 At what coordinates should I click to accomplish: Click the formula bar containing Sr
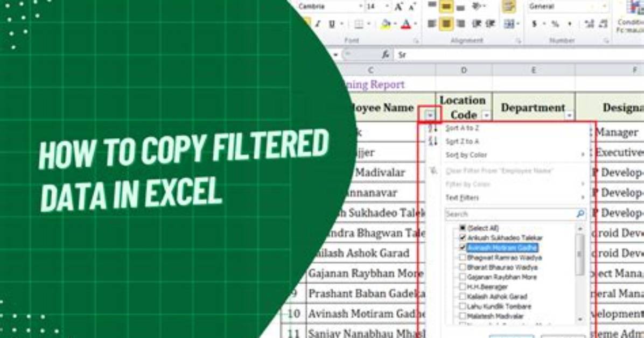tap(519, 54)
